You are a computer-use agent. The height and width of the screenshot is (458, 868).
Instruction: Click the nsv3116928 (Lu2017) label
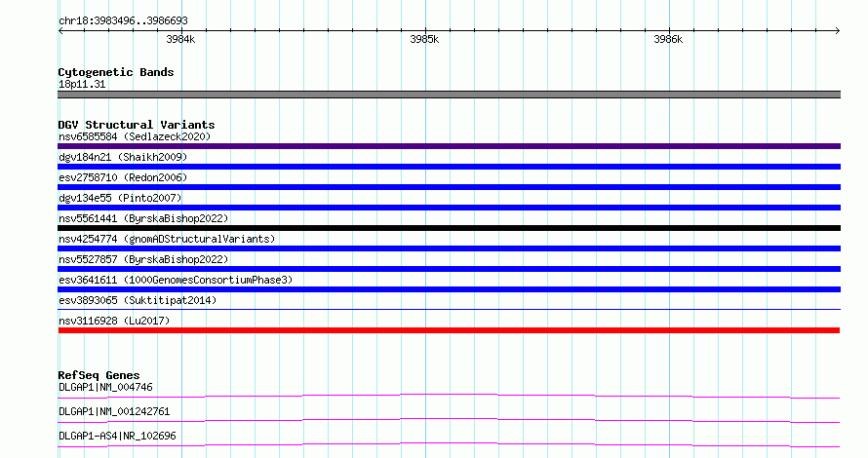pos(114,321)
